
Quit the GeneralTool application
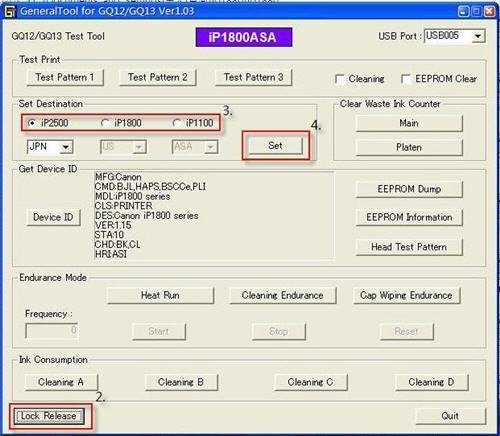(450, 416)
